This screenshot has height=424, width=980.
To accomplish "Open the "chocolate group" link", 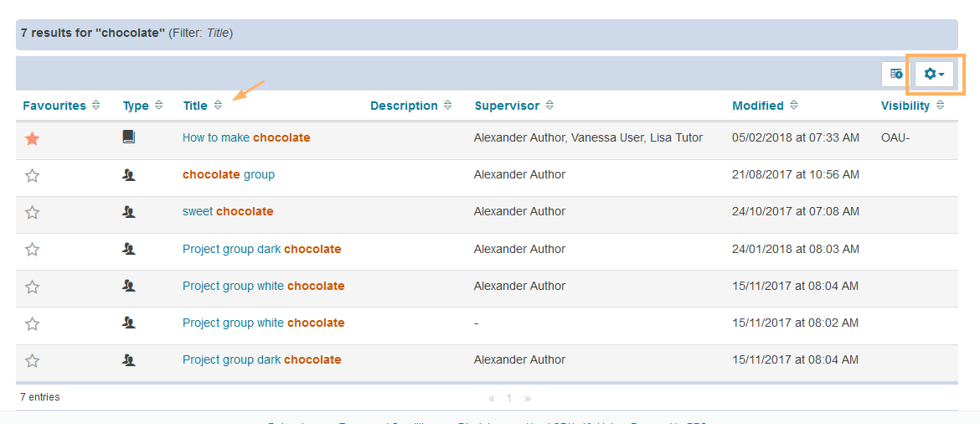I will click(229, 174).
